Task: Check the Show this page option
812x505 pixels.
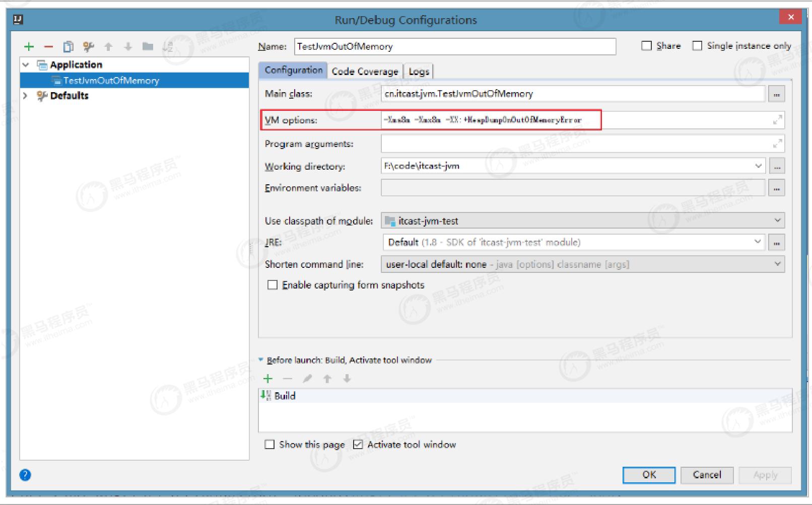Action: (x=270, y=445)
